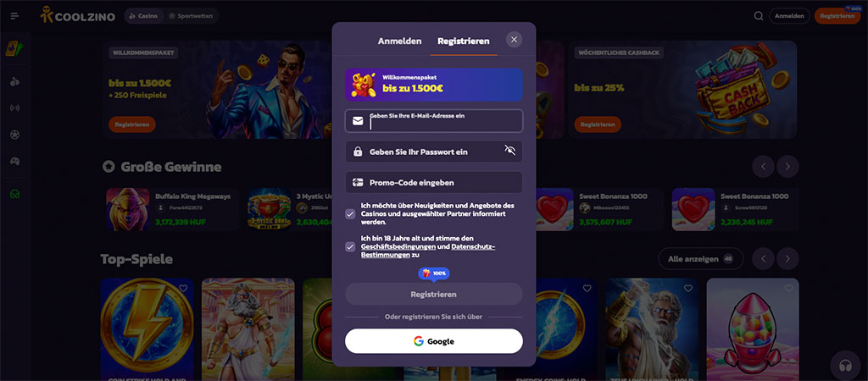Click the search magnifier icon
868x381 pixels.
pyautogui.click(x=759, y=16)
